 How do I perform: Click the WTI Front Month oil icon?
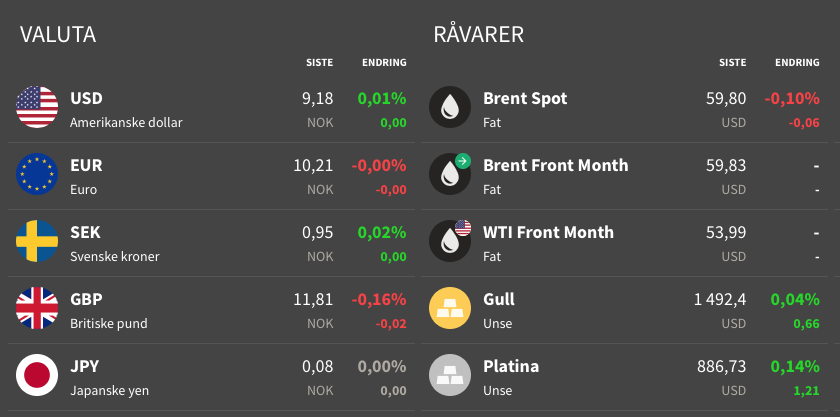pos(450,241)
